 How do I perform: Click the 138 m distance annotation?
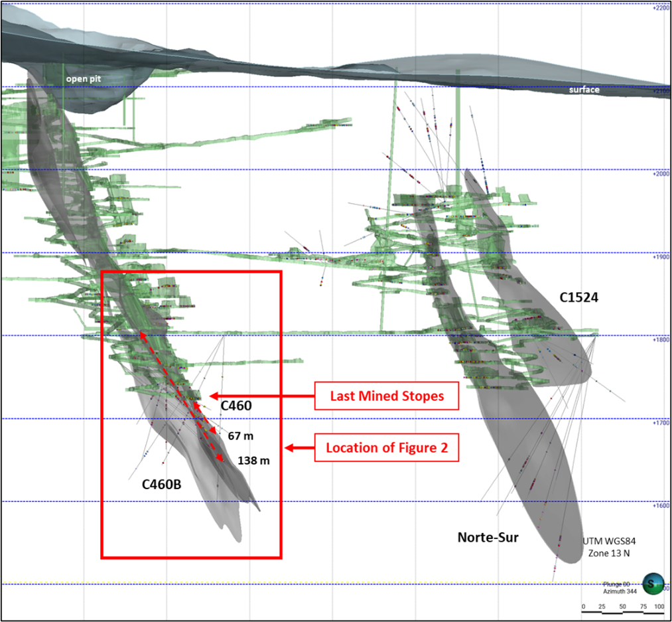pyautogui.click(x=253, y=460)
